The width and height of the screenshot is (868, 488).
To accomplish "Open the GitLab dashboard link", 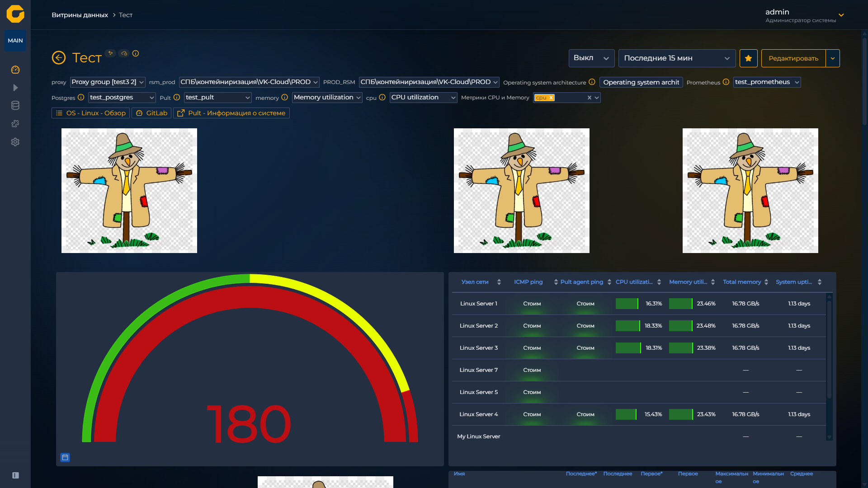I will [x=151, y=113].
